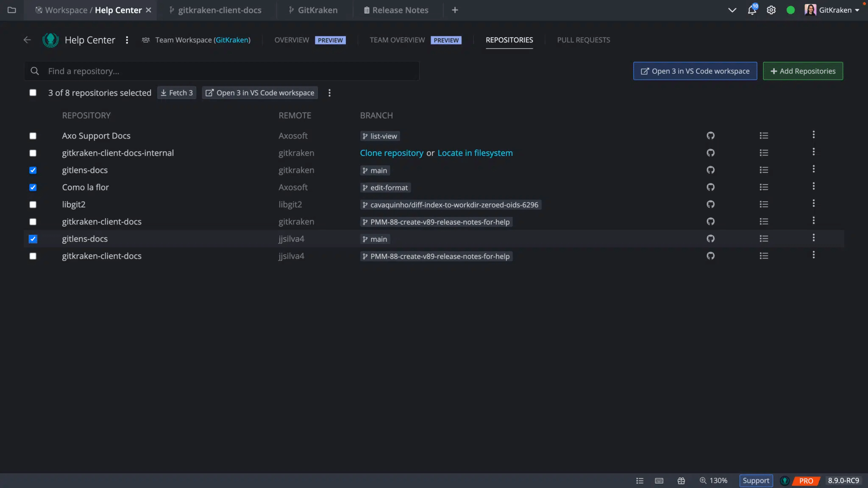Click Clone repository for gitkraken-client-docs-internal
The height and width of the screenshot is (488, 868).
(392, 153)
